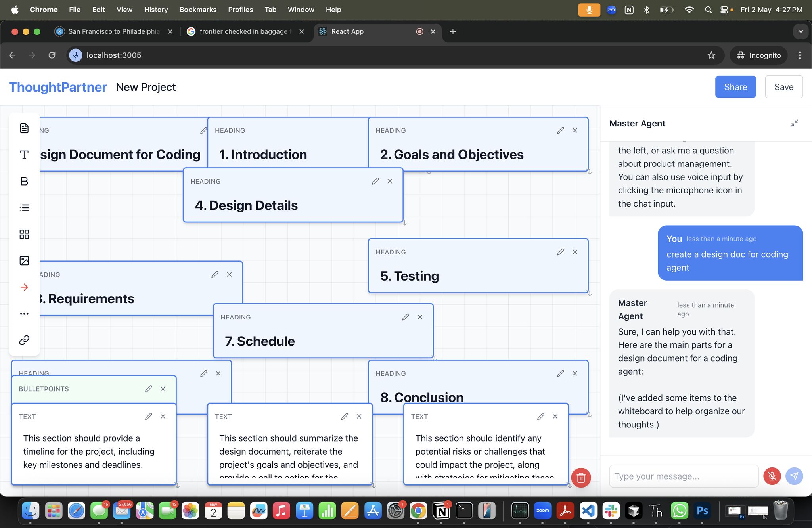Pick the grid layout tool
812x528 pixels.
click(x=24, y=234)
